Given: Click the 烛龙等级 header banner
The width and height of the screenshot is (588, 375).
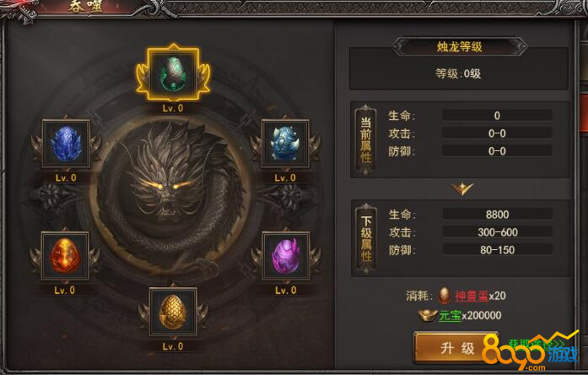Looking at the screenshot, I should point(460,46).
